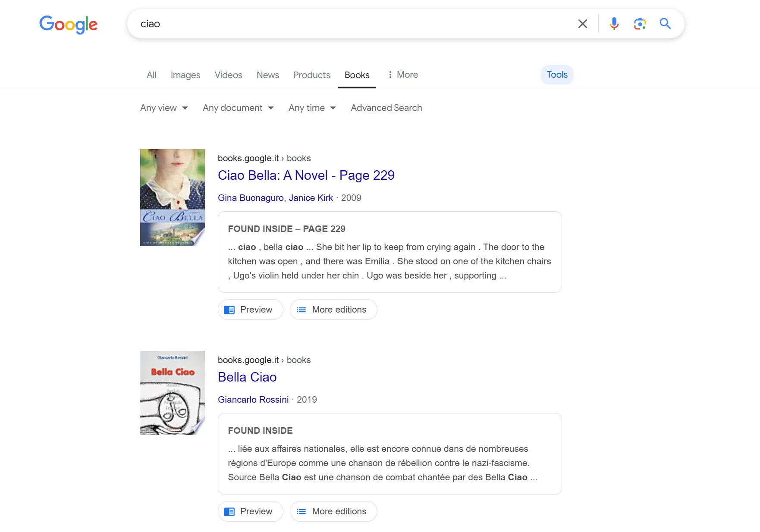Switch results filtering by activating Books tab
Viewport: 760px width, 532px height.
(x=357, y=75)
